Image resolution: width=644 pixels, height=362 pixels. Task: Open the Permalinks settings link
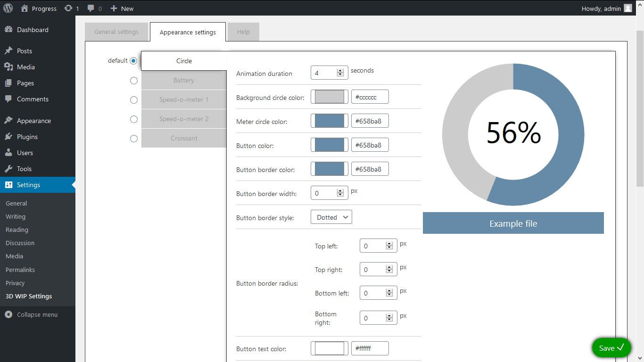pos(20,270)
